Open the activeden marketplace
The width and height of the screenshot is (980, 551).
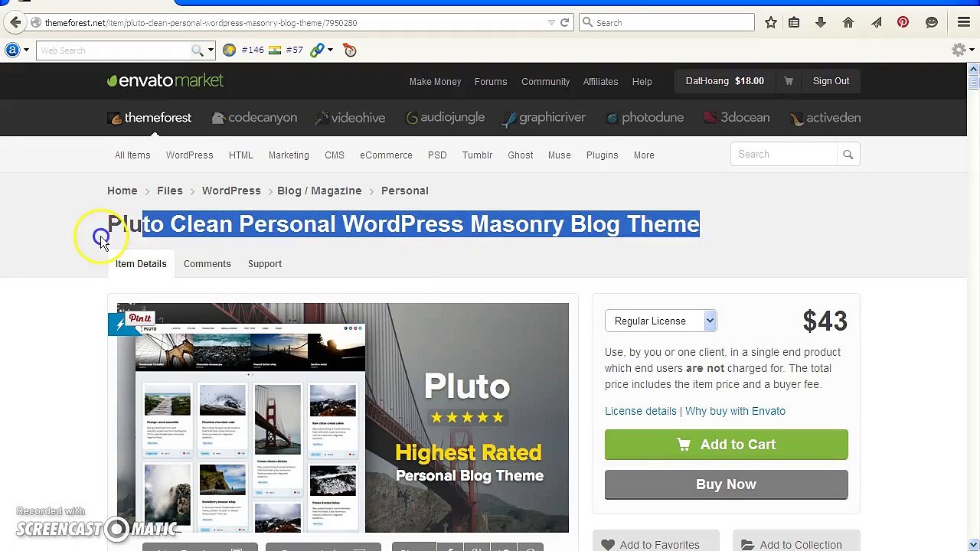click(825, 118)
